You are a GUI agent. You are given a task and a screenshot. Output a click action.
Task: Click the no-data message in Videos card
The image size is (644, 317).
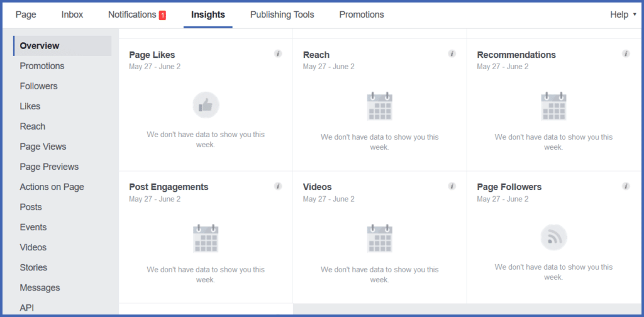pos(379,275)
